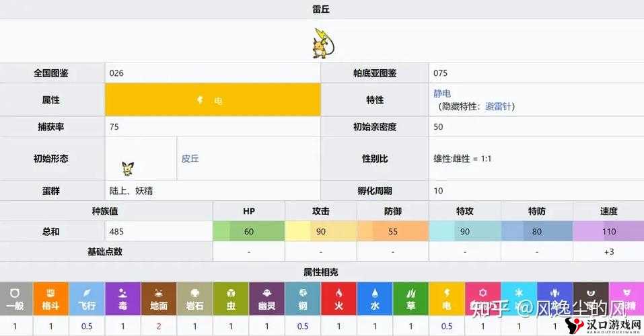This screenshot has width=644, height=336.
Task: Click the gender ratio text 雄性:雌性 = 1:1
Action: point(462,159)
